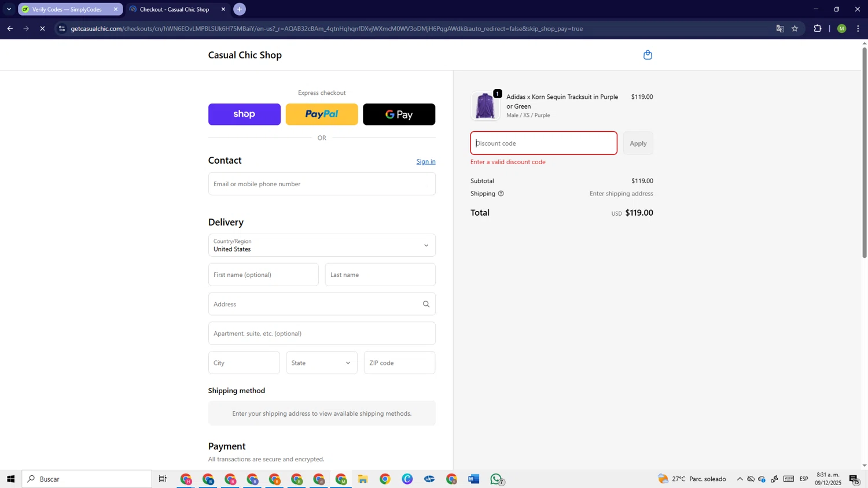This screenshot has width=868, height=488.
Task: Open the tab search chevron
Action: [x=9, y=9]
